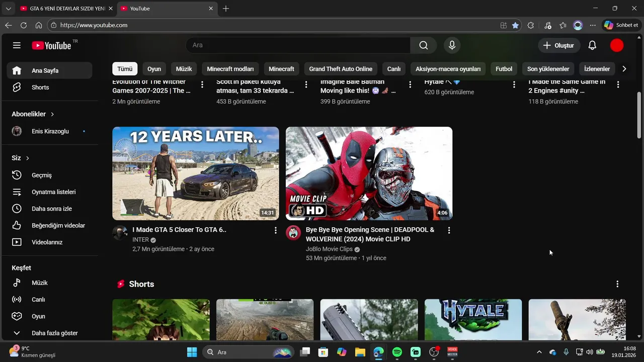Open options for I Made GTA 5 video

tap(275, 230)
